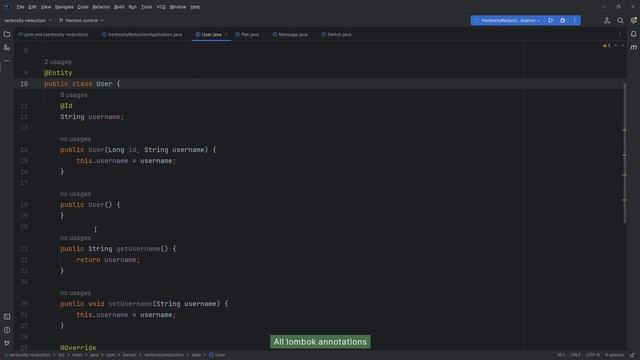Switch to the pom.xml tab
640x360 pixels.
(53, 35)
